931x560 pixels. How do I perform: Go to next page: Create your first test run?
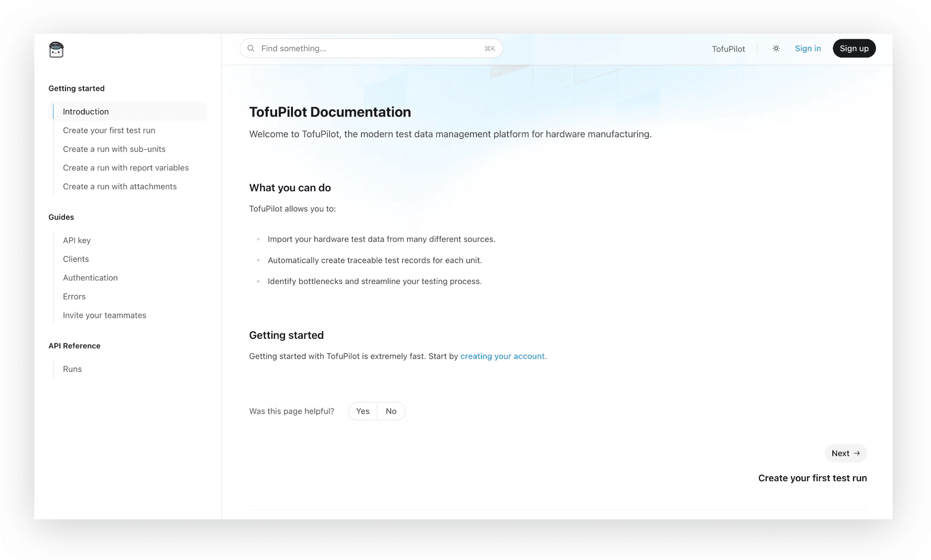pos(813,478)
